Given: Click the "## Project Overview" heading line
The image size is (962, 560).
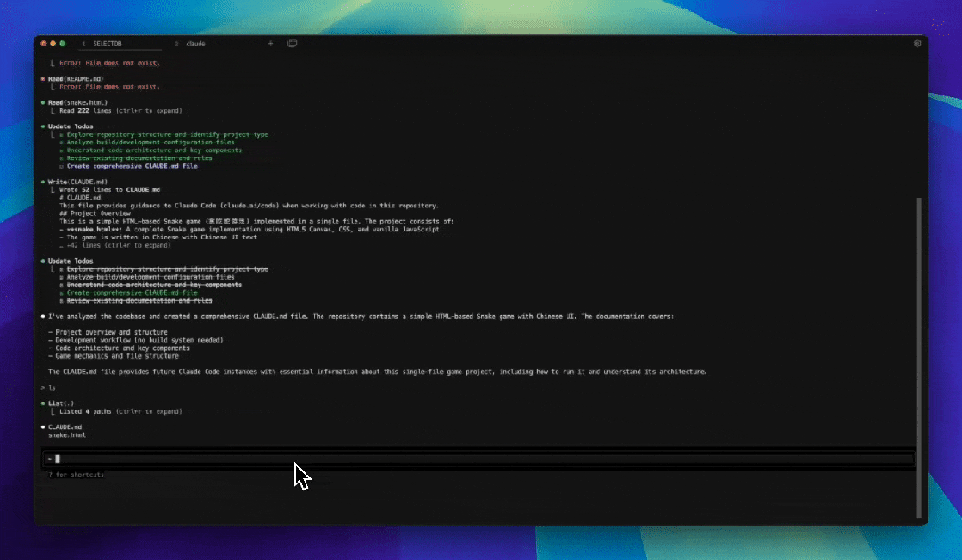Looking at the screenshot, I should tap(95, 214).
